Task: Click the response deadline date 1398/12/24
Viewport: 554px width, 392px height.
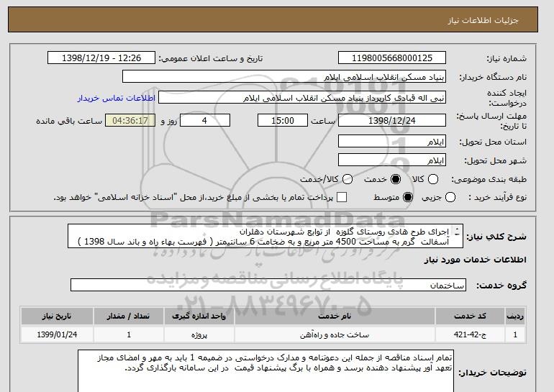Action: [392, 120]
